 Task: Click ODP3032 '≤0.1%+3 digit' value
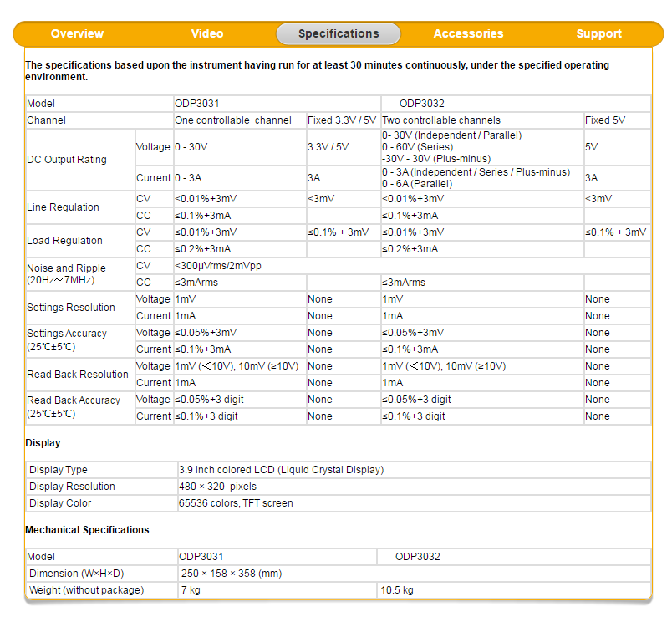[x=413, y=416]
